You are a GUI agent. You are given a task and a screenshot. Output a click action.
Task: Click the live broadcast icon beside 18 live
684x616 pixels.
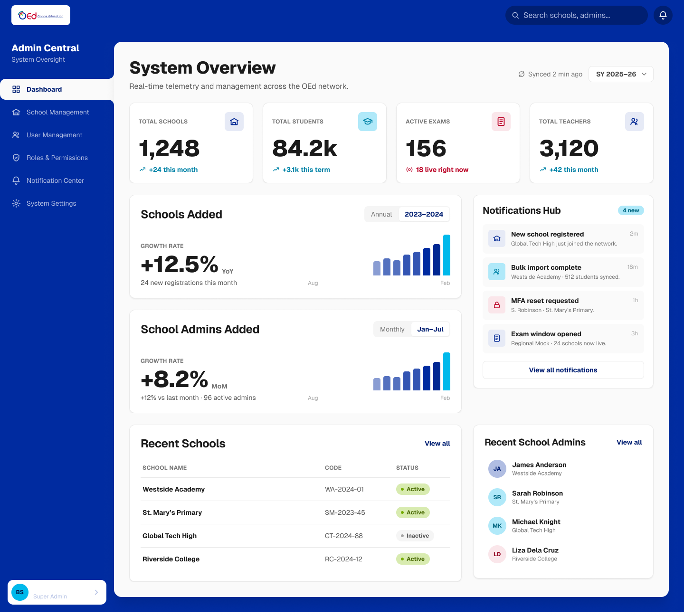pos(409,170)
